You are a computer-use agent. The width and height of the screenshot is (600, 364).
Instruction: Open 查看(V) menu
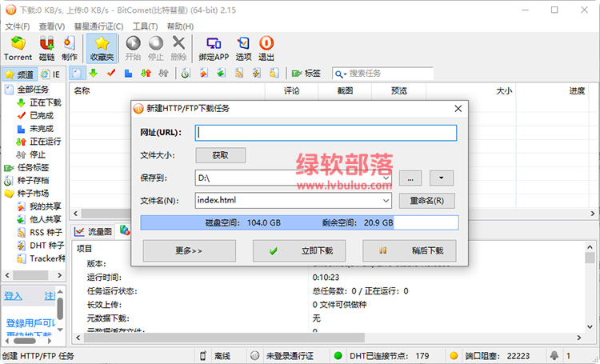coord(52,26)
